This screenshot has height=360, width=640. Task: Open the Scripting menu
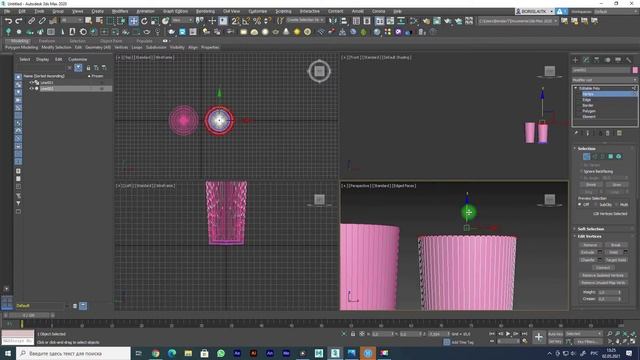[x=283, y=11]
